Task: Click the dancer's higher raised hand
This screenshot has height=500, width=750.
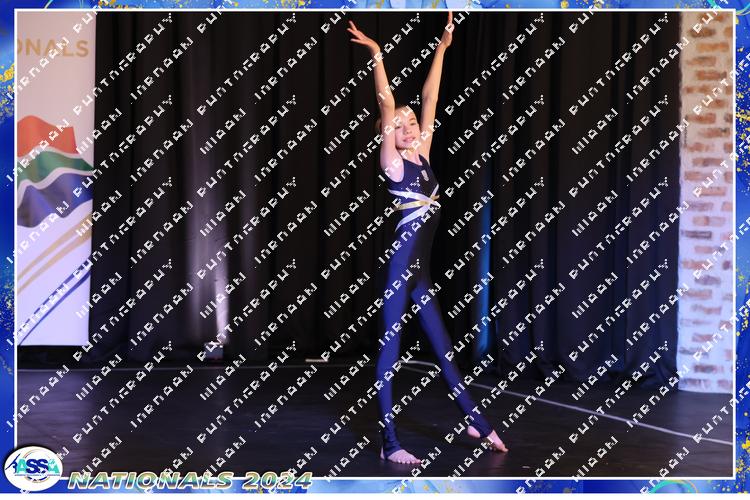Action: (449, 19)
